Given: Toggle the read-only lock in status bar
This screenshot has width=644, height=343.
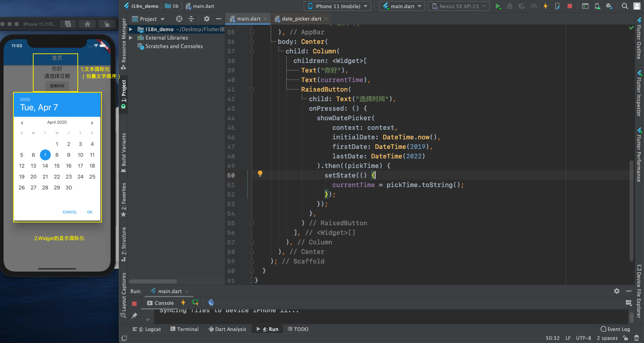Looking at the screenshot, I should pyautogui.click(x=625, y=338).
